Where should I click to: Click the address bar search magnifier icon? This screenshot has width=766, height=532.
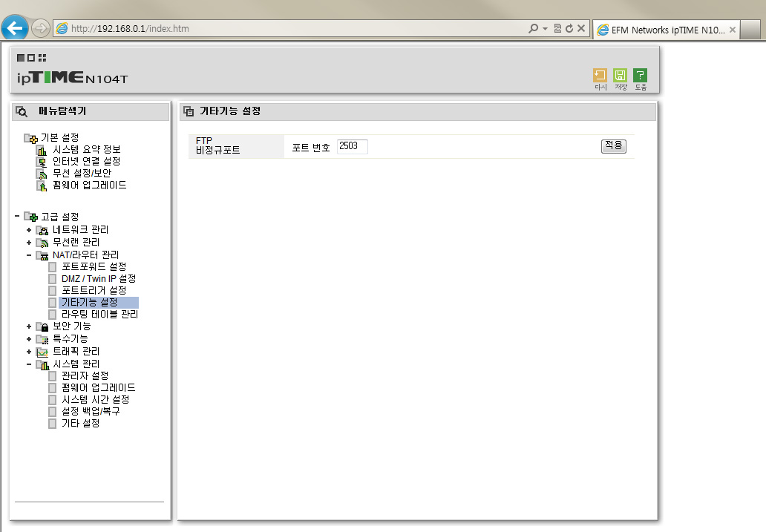[534, 28]
